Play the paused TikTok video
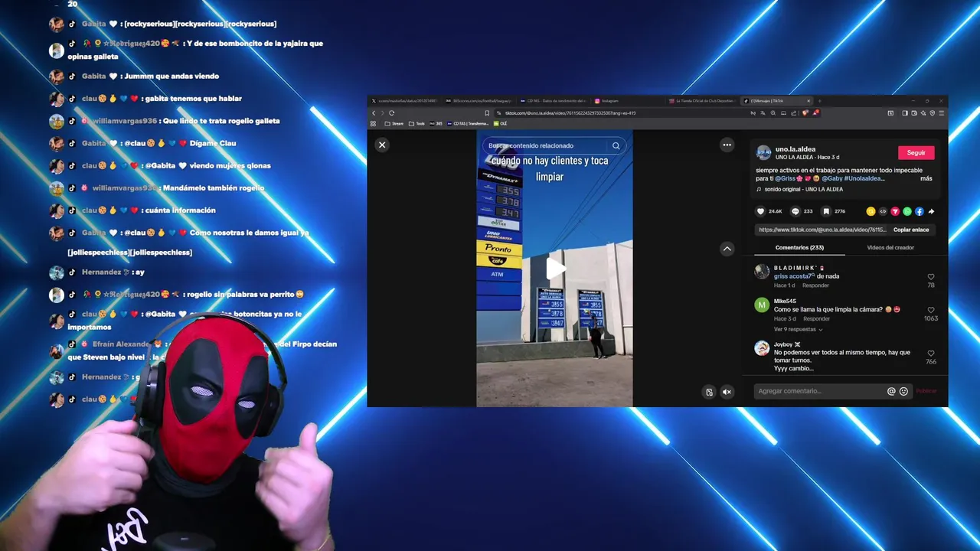This screenshot has width=980, height=551. coord(555,269)
